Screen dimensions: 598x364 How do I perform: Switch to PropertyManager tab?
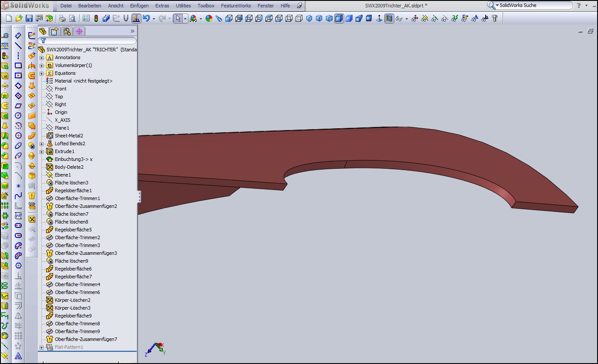pos(54,31)
